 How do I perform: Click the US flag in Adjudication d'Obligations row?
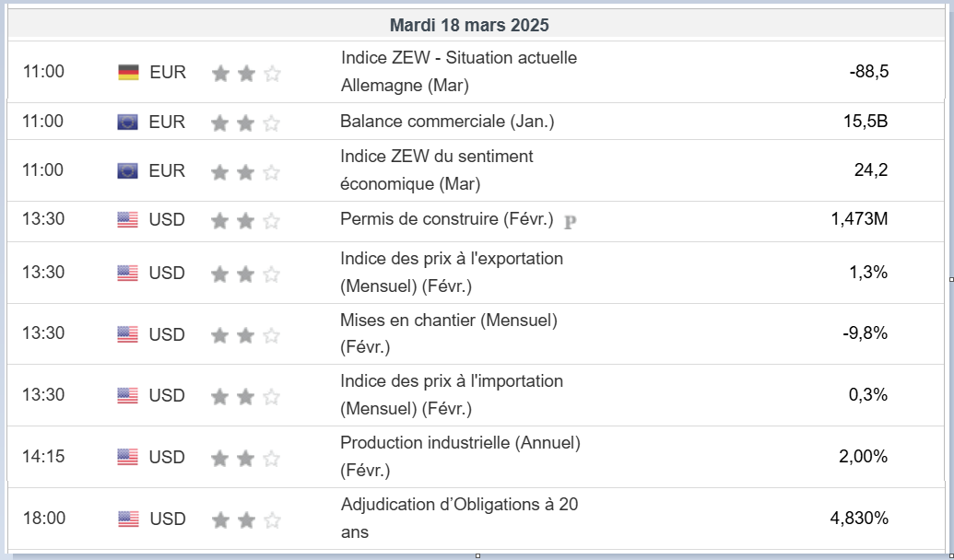point(128,519)
